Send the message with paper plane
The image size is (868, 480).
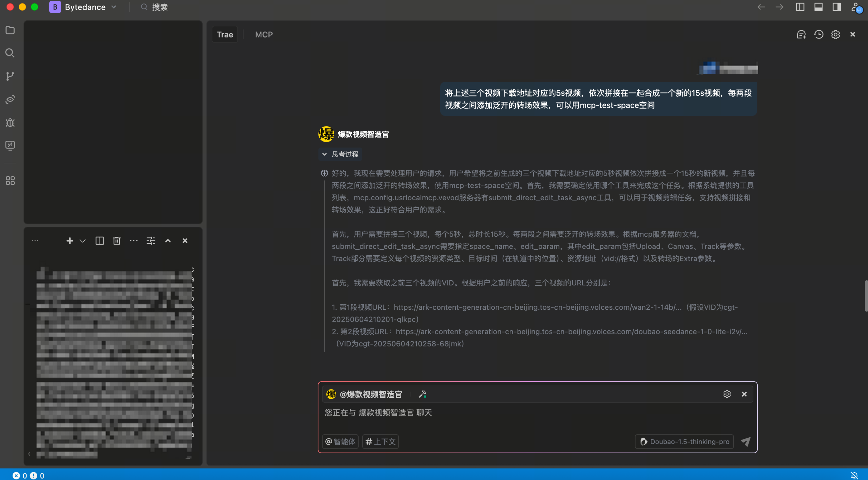[745, 442]
